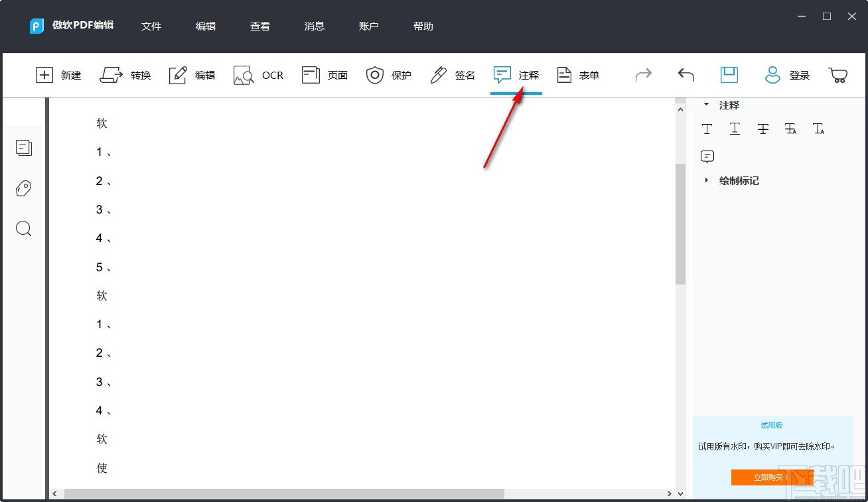
Task: Open the shopping cart icon
Action: 838,75
